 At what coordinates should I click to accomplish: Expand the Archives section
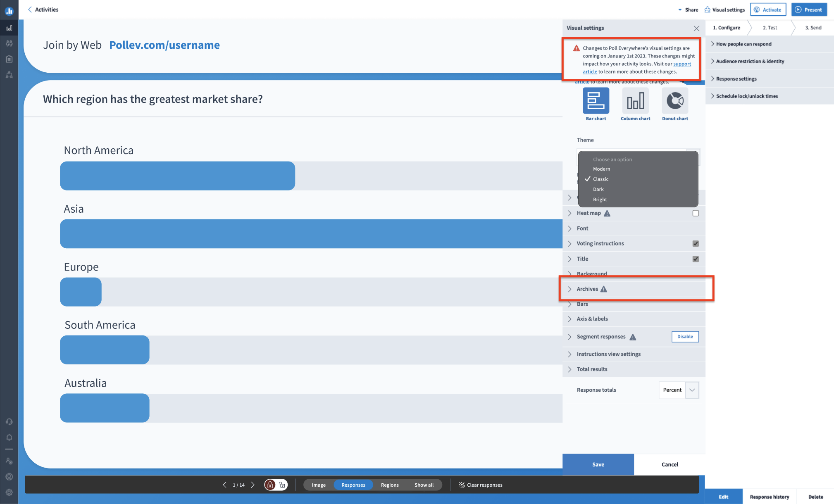[587, 289]
